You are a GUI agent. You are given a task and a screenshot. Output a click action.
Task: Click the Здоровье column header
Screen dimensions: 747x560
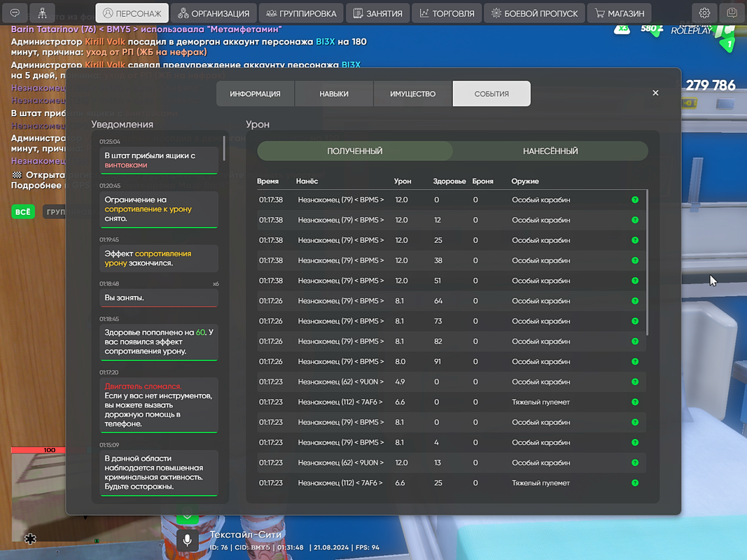[x=449, y=181]
